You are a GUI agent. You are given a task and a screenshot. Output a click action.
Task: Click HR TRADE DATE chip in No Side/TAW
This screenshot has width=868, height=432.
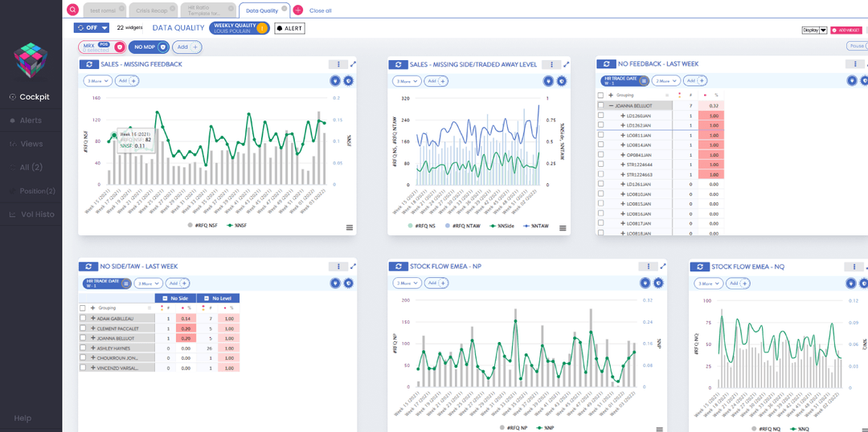pyautogui.click(x=108, y=283)
